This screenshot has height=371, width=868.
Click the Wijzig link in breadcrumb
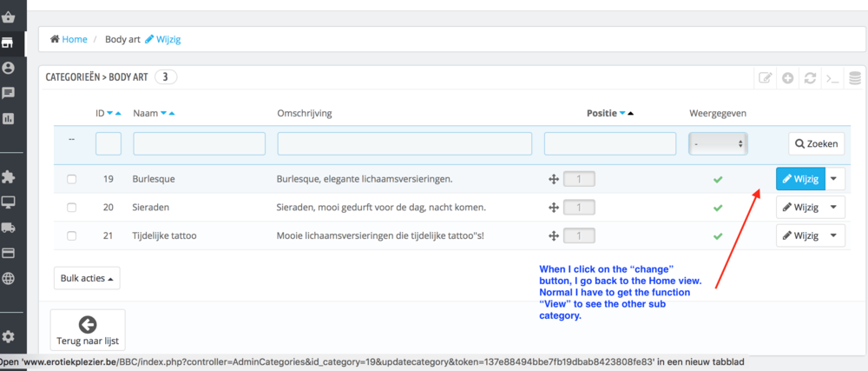click(x=163, y=39)
